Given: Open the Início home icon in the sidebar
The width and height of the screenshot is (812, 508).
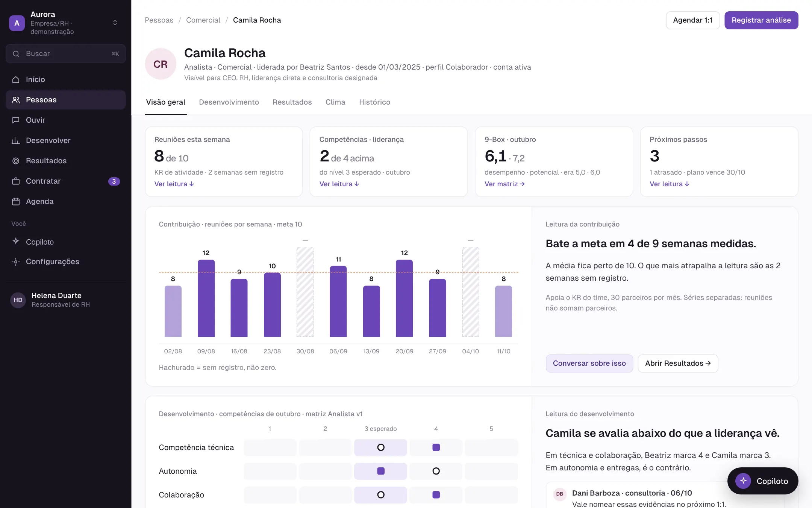Looking at the screenshot, I should pyautogui.click(x=16, y=79).
